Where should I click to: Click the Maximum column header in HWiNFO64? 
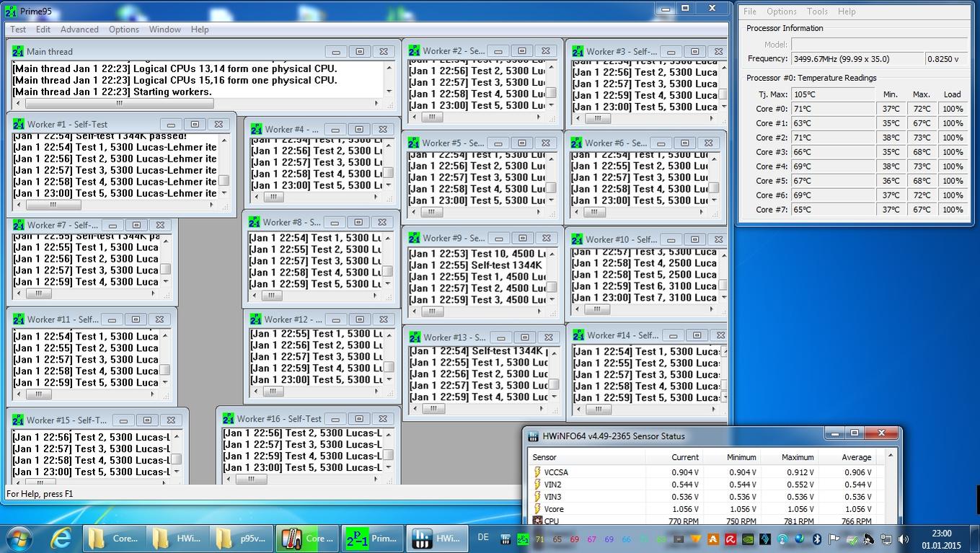click(x=788, y=457)
